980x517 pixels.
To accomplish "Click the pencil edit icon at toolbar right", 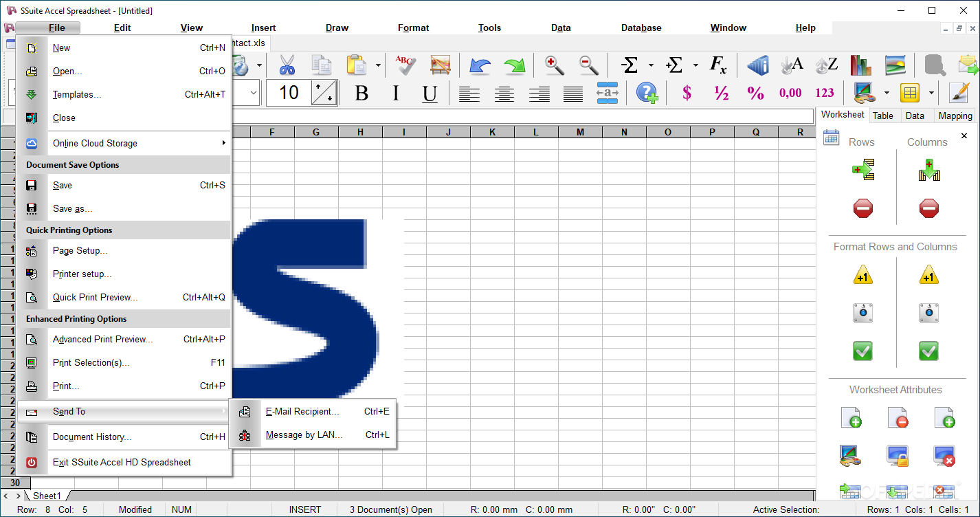I will [x=959, y=93].
